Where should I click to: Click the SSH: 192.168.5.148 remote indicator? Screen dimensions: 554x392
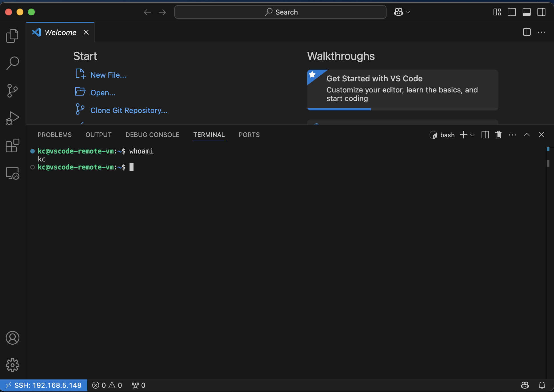[x=44, y=385]
